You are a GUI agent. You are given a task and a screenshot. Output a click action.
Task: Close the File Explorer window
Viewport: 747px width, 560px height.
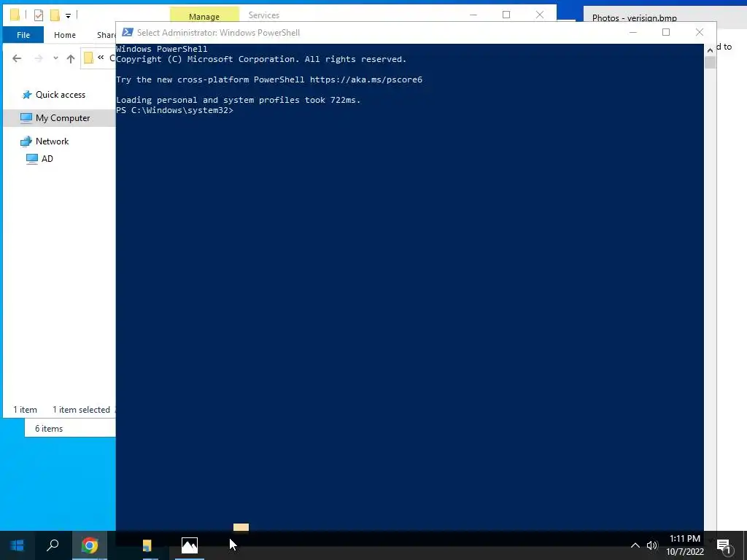coord(540,15)
